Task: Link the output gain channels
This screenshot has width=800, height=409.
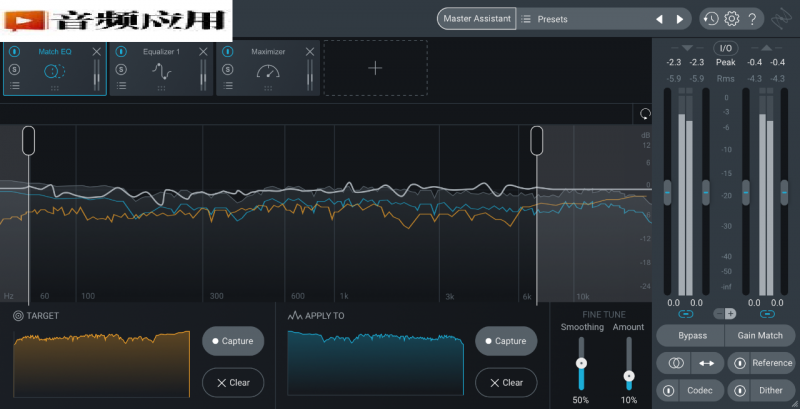Action: [767, 314]
